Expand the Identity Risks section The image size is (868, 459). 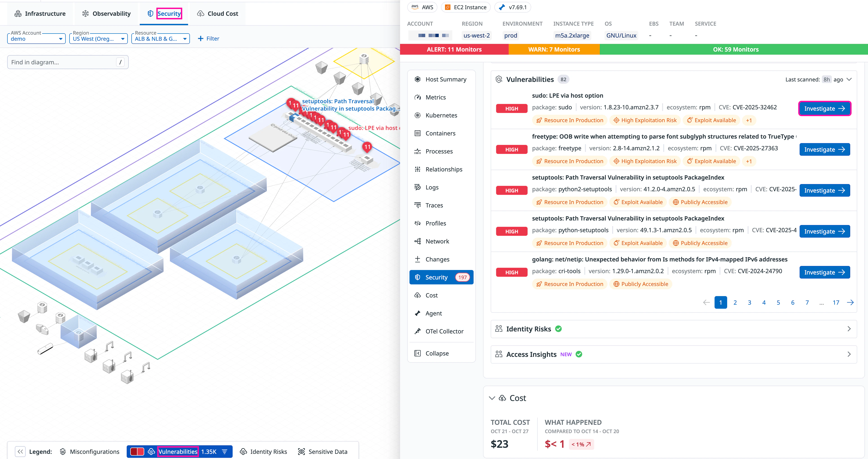pyautogui.click(x=849, y=329)
